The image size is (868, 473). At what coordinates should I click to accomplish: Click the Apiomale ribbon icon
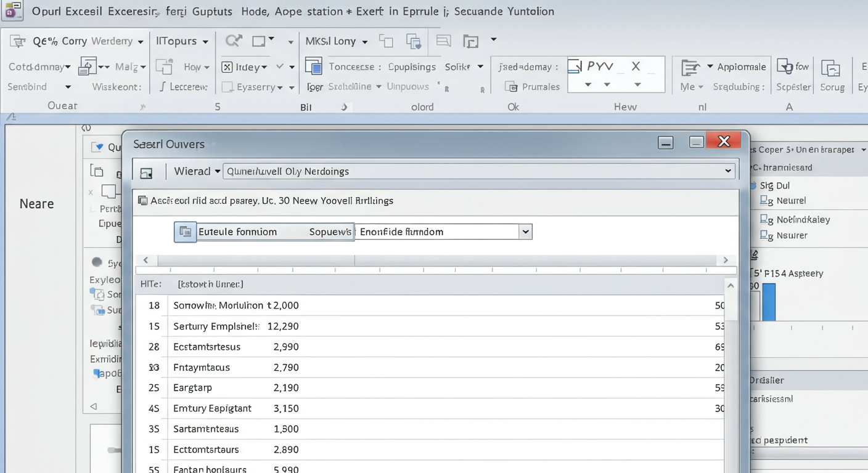690,67
